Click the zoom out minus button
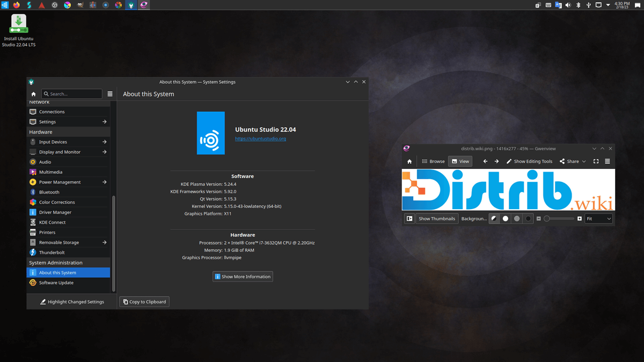Image resolution: width=644 pixels, height=362 pixels. (x=539, y=219)
